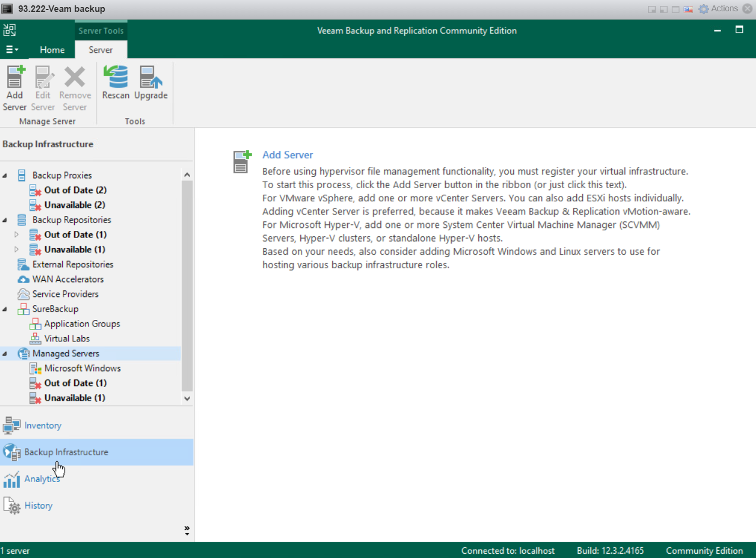
Task: Select WAN Accelerators in the tree
Action: (68, 279)
